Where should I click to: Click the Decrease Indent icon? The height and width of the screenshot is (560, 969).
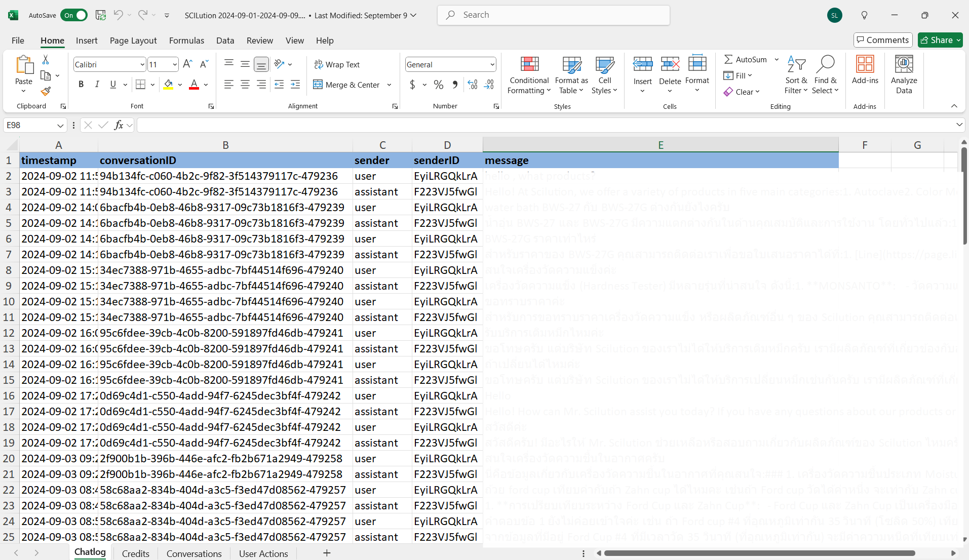[279, 85]
